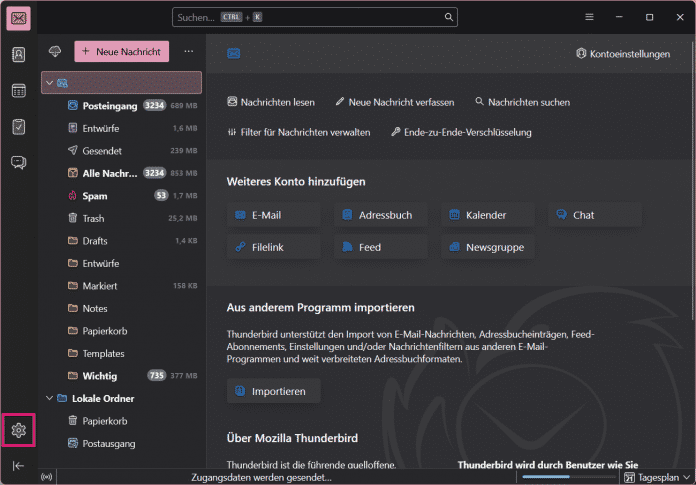Open the Address Book space in sidebar
The image size is (696, 485).
19,54
